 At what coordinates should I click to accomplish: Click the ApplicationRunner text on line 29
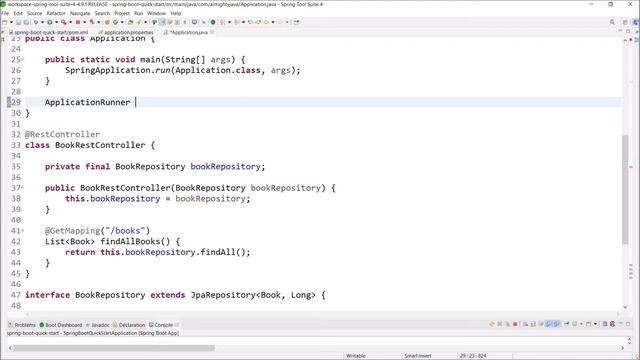click(x=88, y=102)
